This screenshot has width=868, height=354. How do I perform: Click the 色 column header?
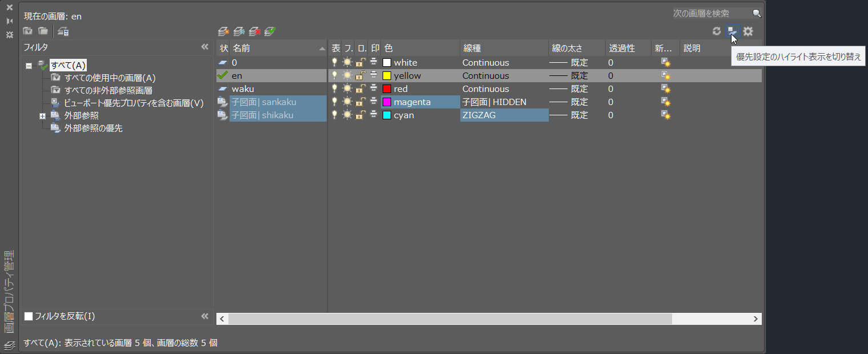pos(420,49)
